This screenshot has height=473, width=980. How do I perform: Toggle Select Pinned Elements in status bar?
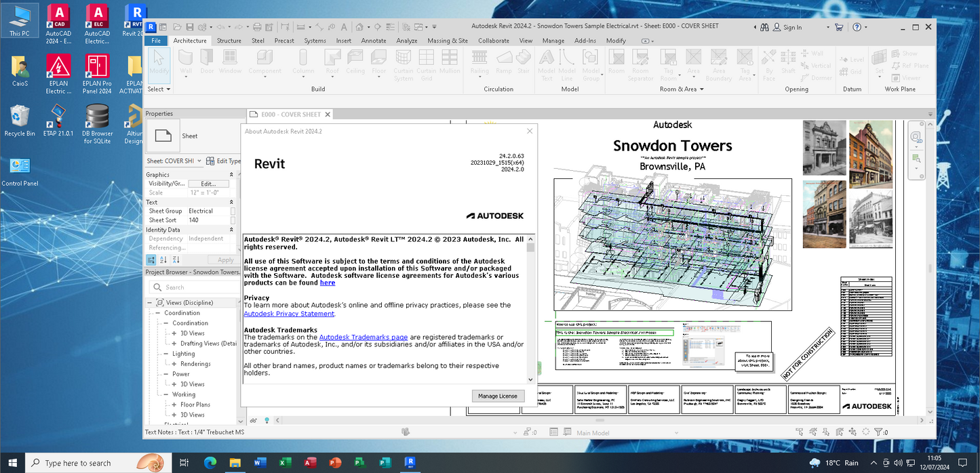825,431
